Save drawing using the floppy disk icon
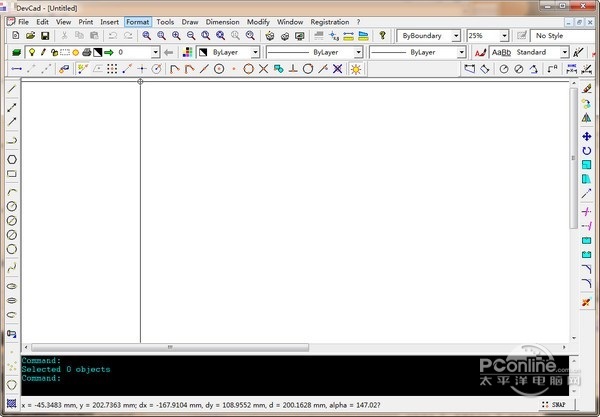This screenshot has height=417, width=600. [x=45, y=35]
